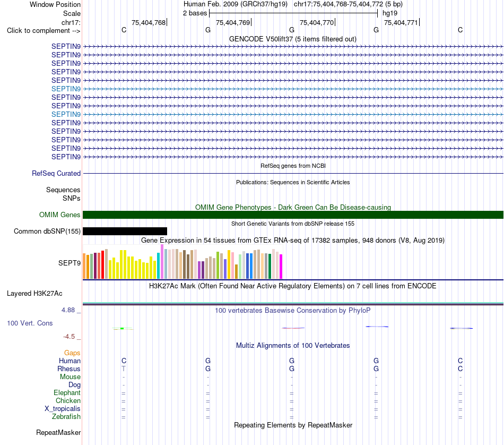Click the dark green OMIM Genes bar

(x=293, y=215)
